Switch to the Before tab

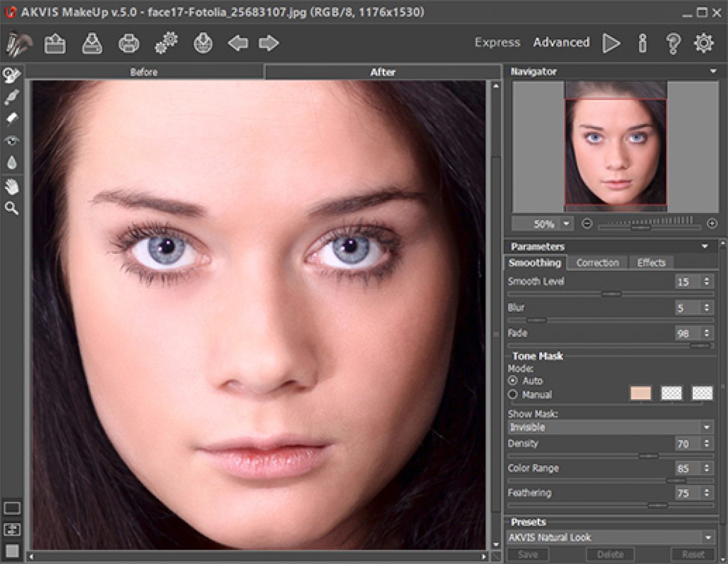(144, 72)
